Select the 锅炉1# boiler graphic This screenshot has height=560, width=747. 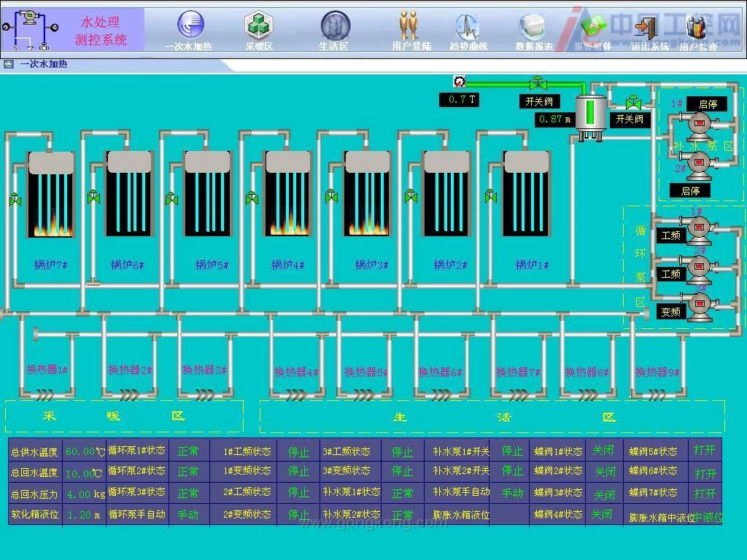coord(526,194)
